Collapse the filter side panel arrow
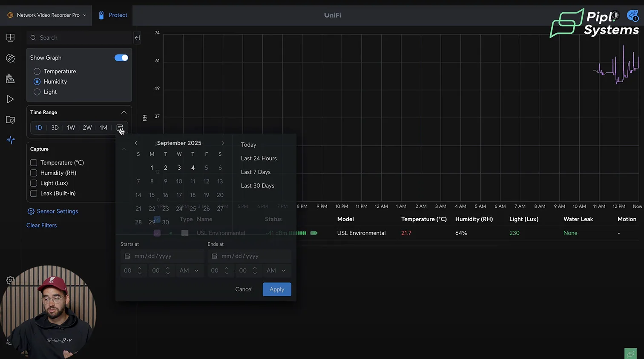The width and height of the screenshot is (644, 359). click(137, 38)
